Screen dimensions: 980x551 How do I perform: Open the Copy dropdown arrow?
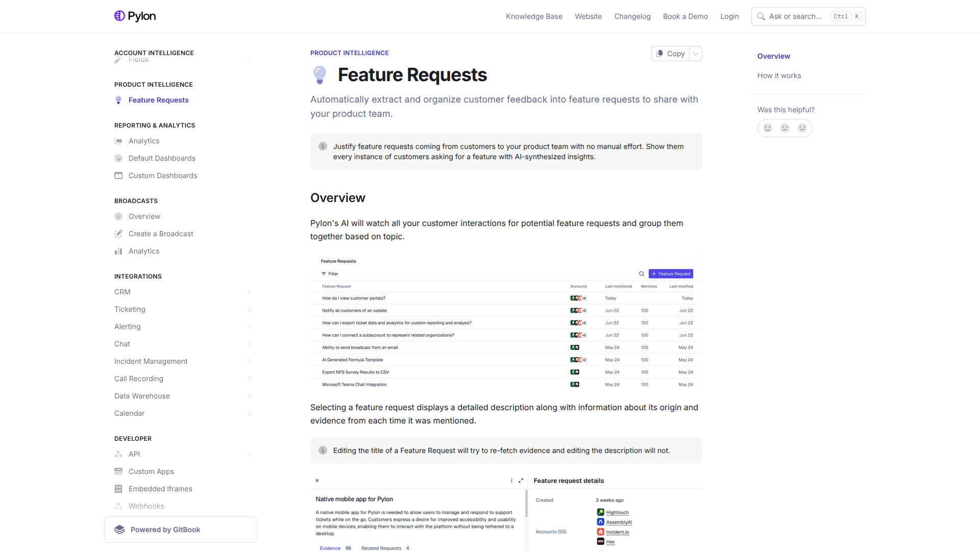click(x=695, y=54)
